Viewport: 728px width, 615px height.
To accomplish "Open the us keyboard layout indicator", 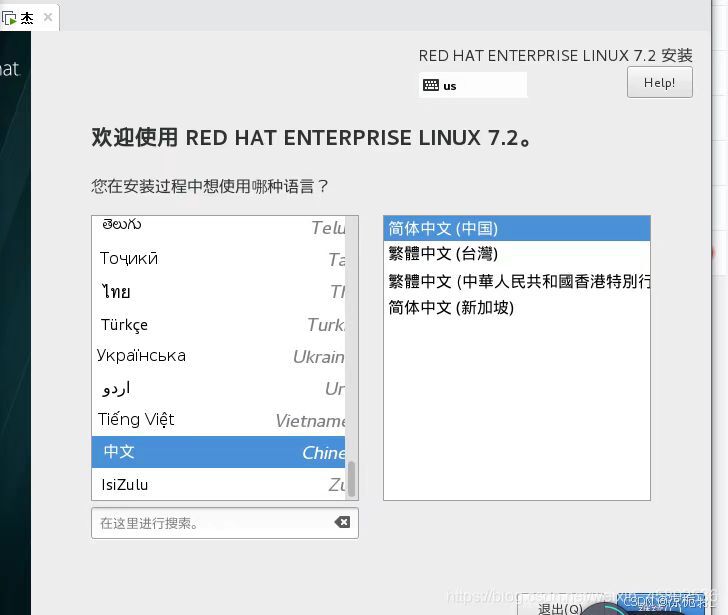I will (x=472, y=85).
